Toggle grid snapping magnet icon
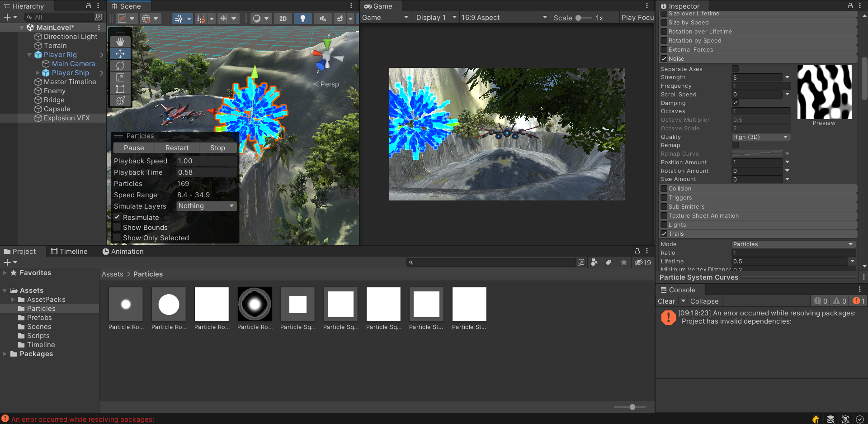The image size is (868, 424). (x=201, y=19)
